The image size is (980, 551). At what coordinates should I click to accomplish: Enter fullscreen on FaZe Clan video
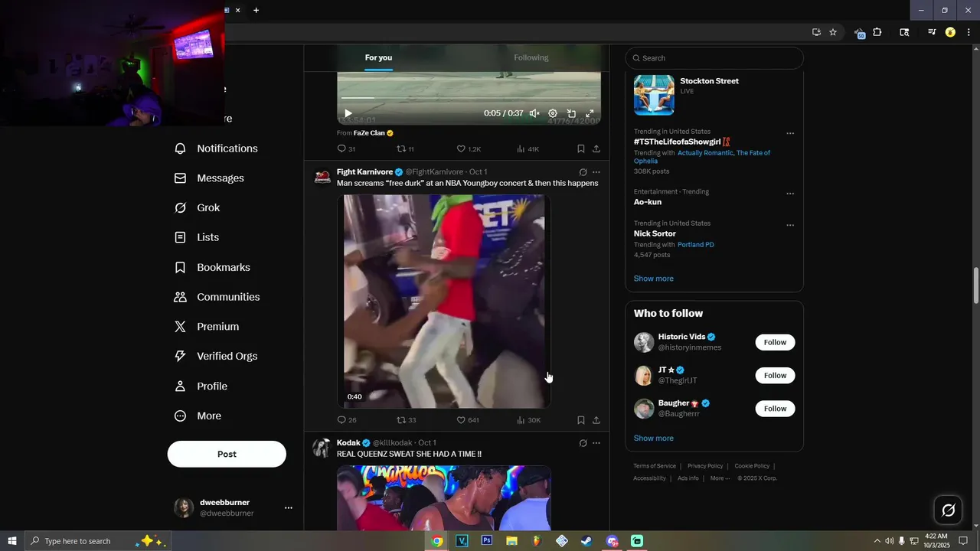tap(590, 113)
